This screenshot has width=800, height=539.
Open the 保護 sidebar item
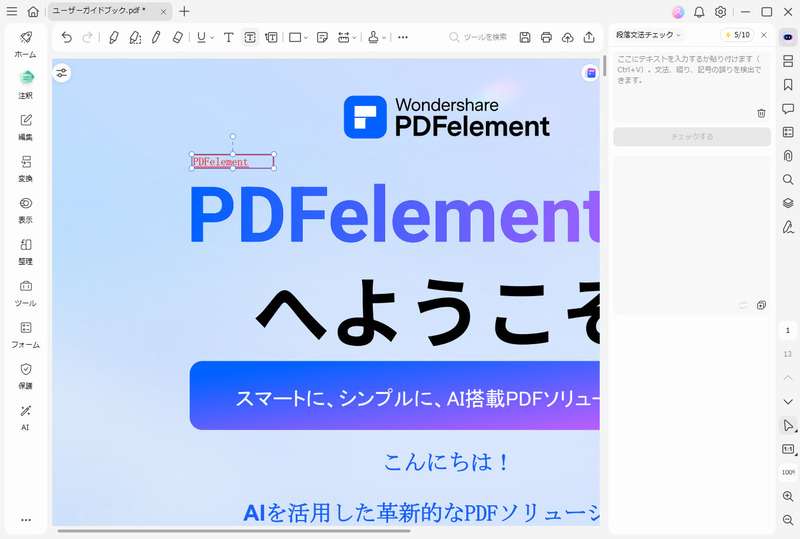(x=26, y=376)
